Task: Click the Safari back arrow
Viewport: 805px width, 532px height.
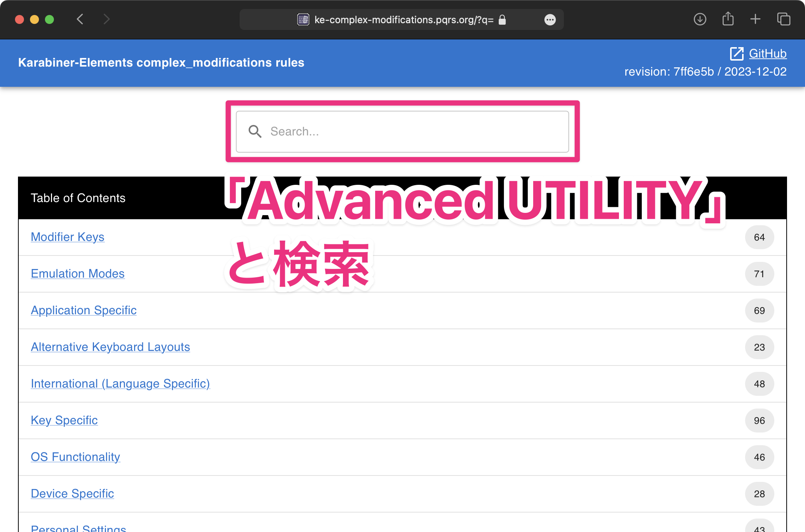Action: 80,19
